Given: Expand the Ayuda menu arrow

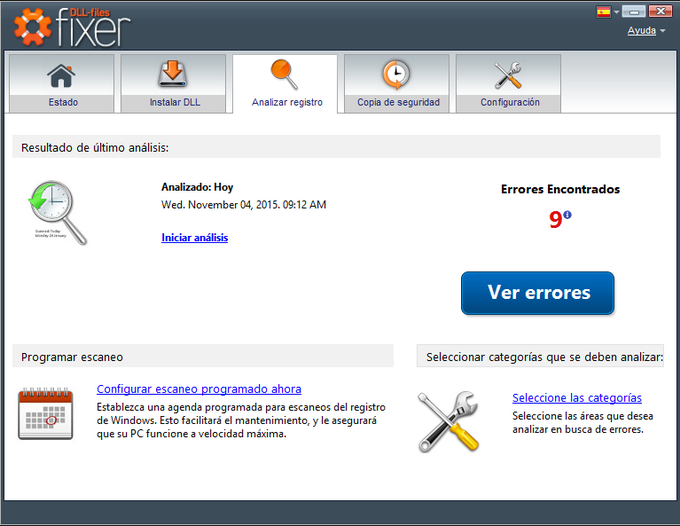Looking at the screenshot, I should tap(662, 31).
